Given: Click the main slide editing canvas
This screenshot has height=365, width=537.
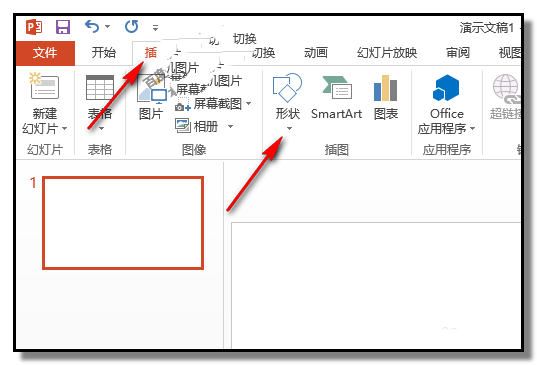Looking at the screenshot, I should pyautogui.click(x=376, y=285).
